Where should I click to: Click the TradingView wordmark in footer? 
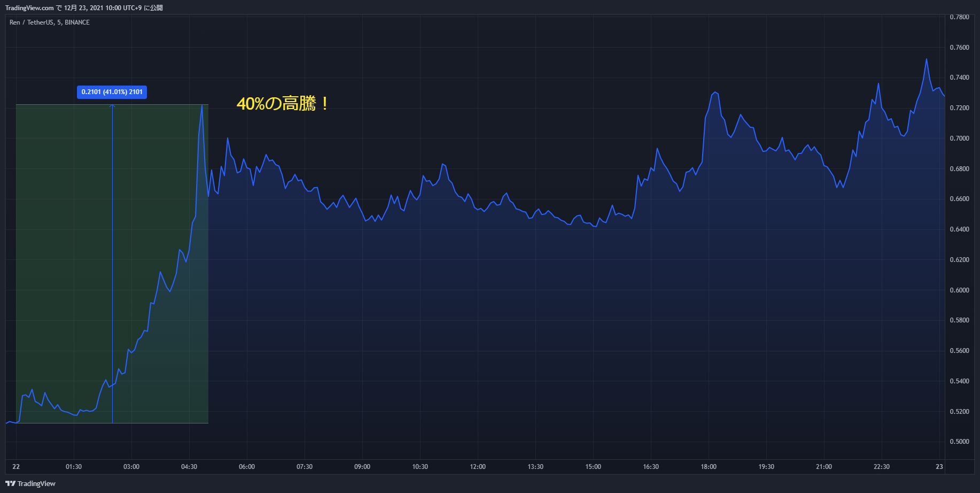[36, 484]
